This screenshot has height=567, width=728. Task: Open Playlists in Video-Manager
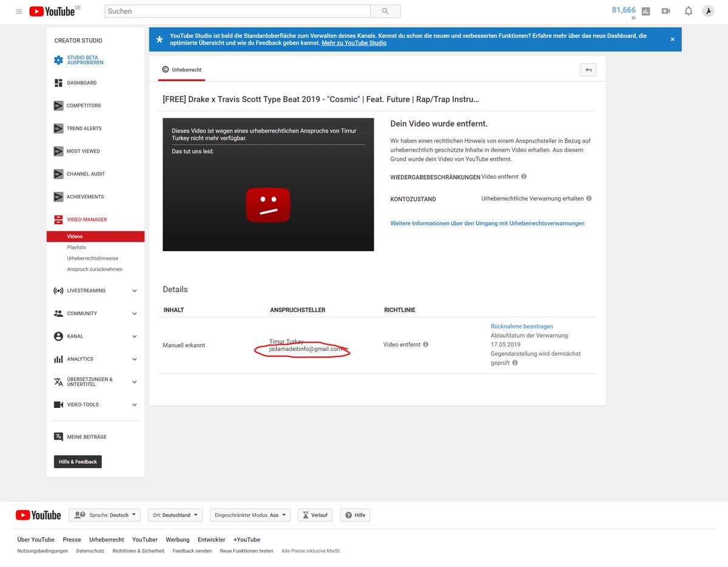[76, 248]
